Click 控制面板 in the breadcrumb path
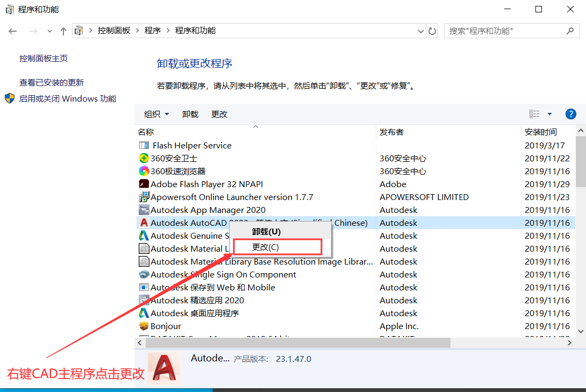 click(x=114, y=31)
